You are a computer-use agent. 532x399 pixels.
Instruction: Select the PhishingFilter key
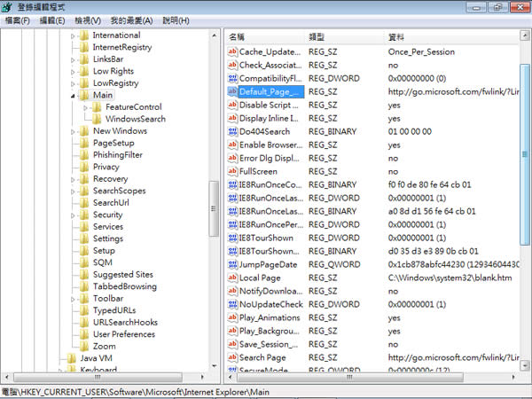118,154
